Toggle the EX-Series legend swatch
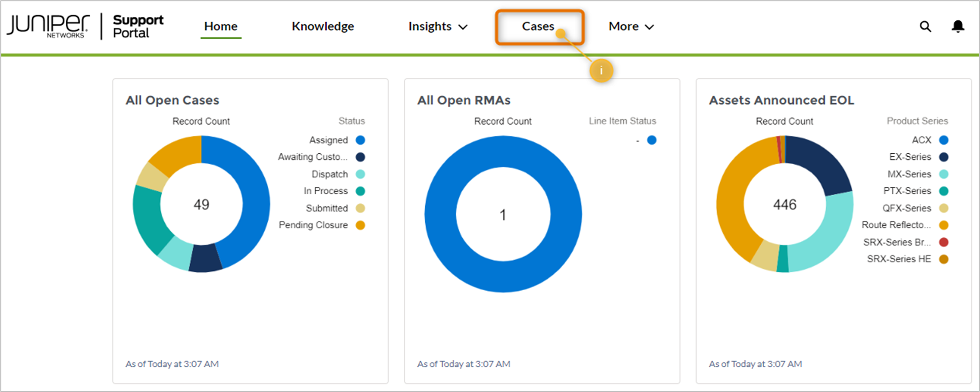Viewport: 980px width, 392px height. click(x=944, y=157)
